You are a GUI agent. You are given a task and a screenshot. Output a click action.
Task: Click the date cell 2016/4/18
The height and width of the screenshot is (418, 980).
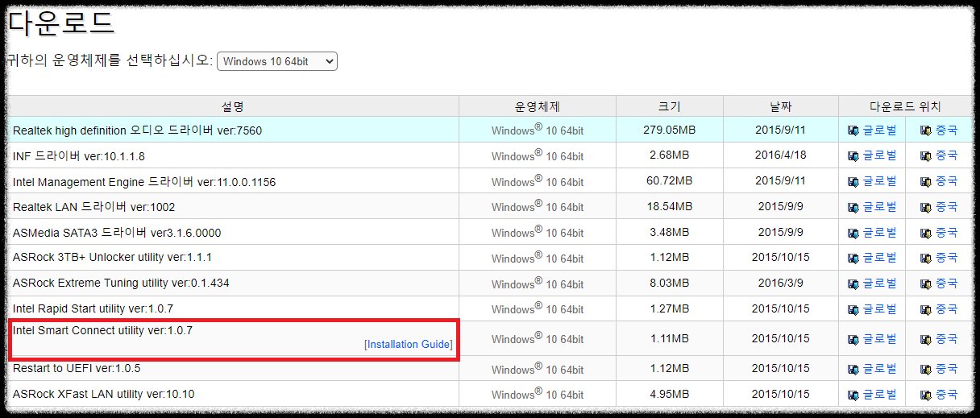[x=781, y=155]
